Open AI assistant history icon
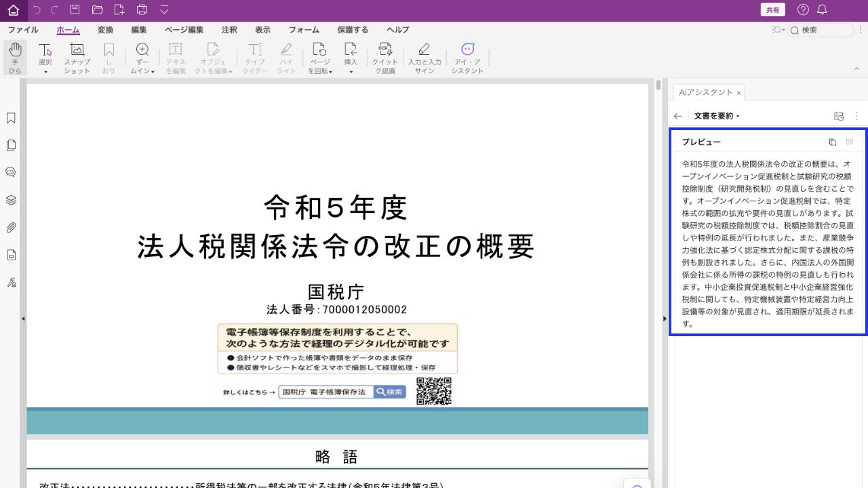The image size is (868, 488). (839, 117)
